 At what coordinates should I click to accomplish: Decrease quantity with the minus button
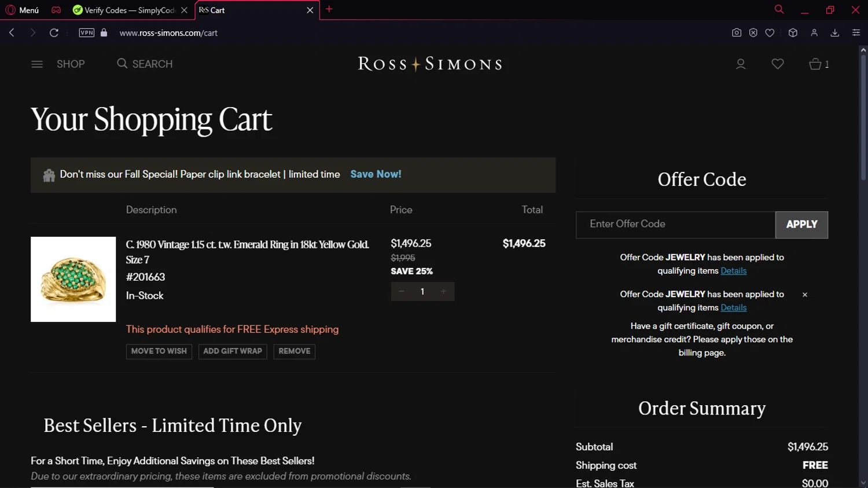coord(402,292)
